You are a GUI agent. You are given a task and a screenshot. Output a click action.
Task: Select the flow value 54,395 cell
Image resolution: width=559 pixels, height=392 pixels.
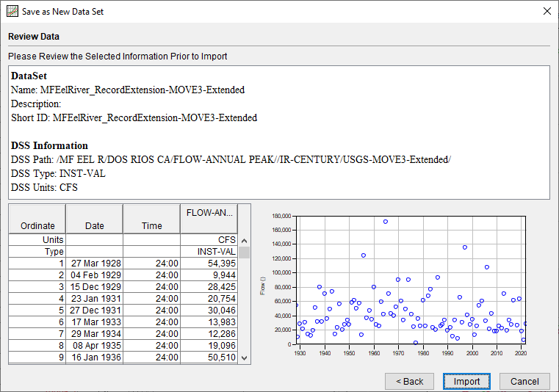click(x=209, y=263)
